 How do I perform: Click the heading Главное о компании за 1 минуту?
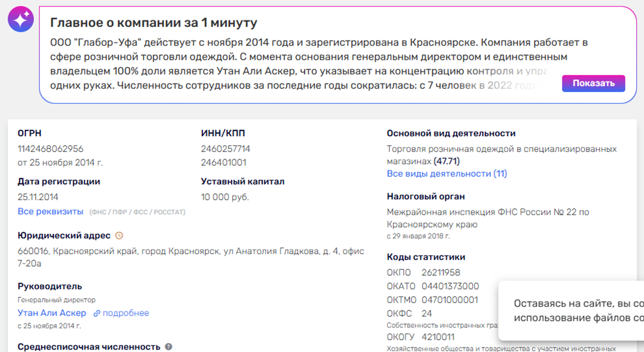click(x=154, y=22)
